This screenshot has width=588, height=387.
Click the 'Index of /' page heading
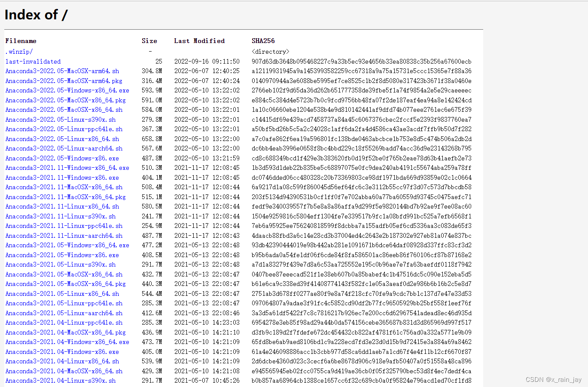click(36, 15)
